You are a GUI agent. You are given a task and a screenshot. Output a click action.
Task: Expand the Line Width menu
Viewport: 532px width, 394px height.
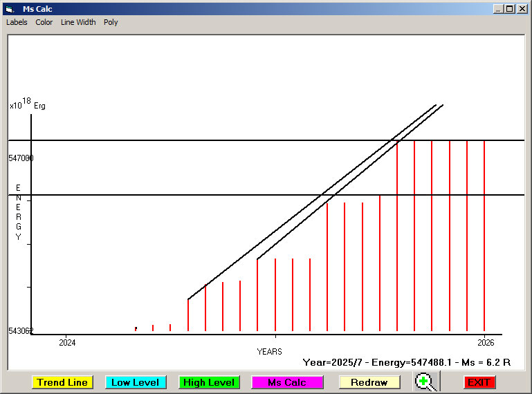(x=78, y=22)
